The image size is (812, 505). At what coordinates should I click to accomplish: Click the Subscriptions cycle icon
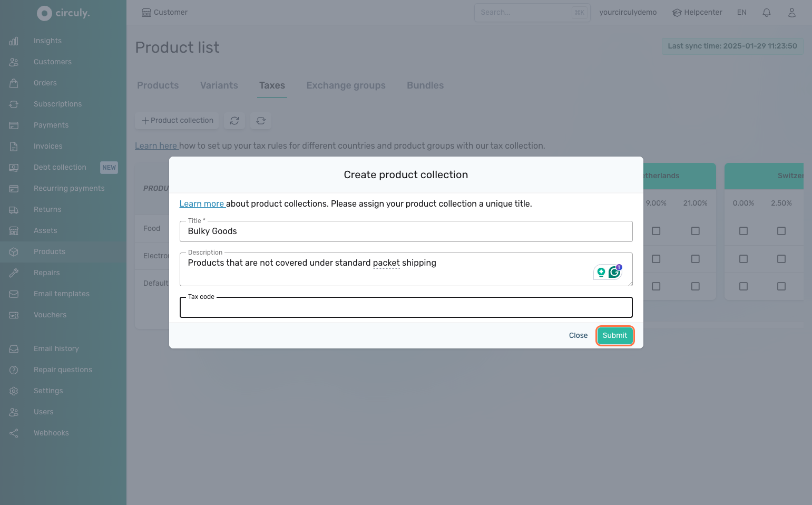14,104
